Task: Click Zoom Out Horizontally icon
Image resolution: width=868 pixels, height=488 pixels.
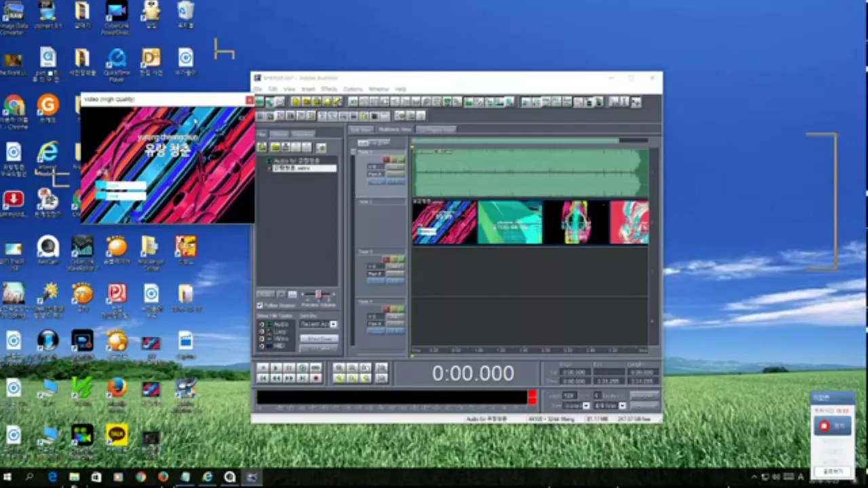Action: (x=353, y=367)
